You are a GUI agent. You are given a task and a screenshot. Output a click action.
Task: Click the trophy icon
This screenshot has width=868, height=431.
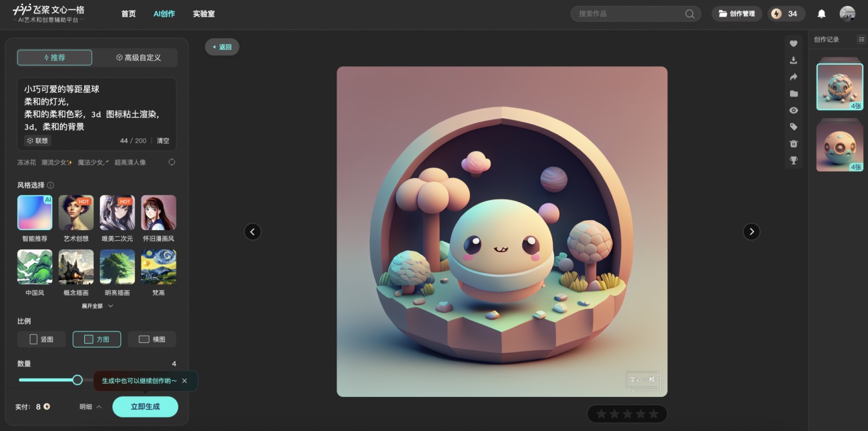(793, 160)
